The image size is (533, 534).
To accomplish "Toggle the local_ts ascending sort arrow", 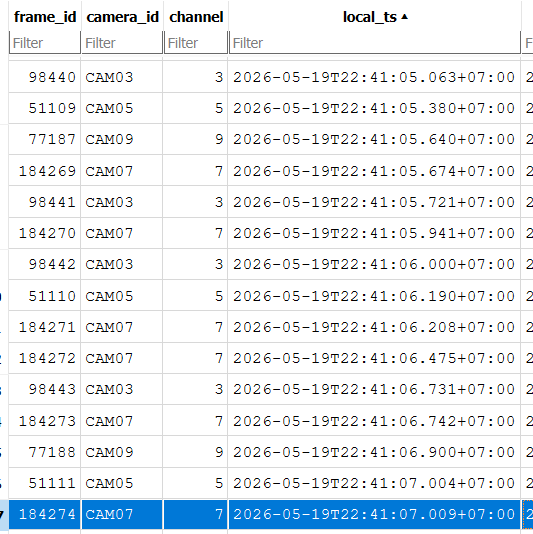I will [x=405, y=17].
